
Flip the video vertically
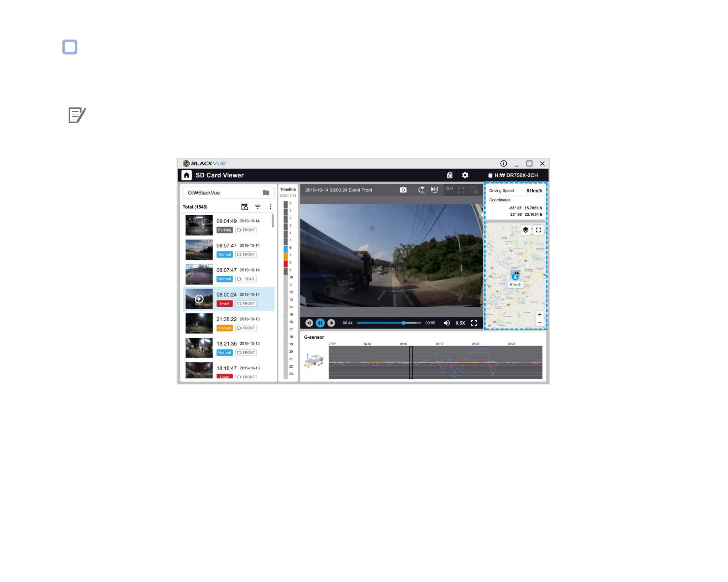click(x=422, y=190)
